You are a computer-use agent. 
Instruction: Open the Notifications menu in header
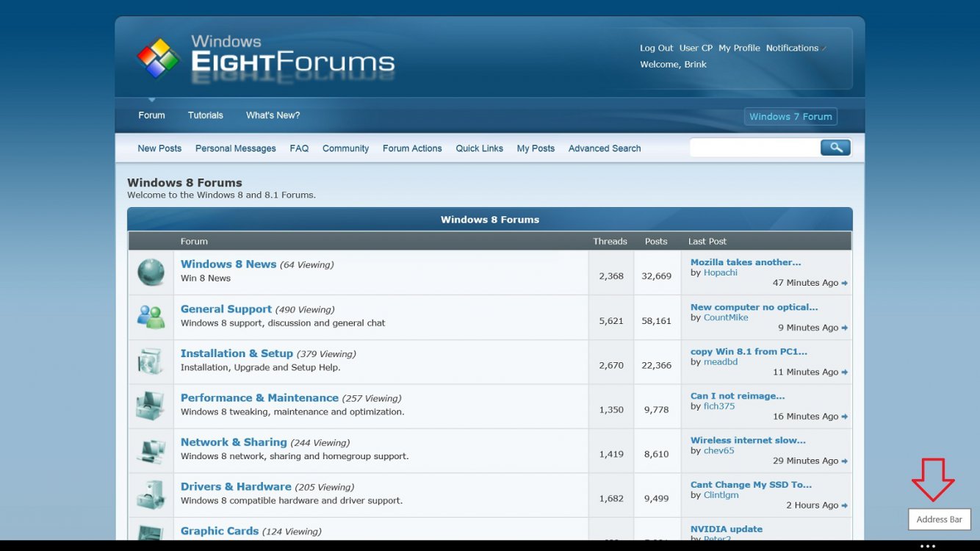point(792,48)
